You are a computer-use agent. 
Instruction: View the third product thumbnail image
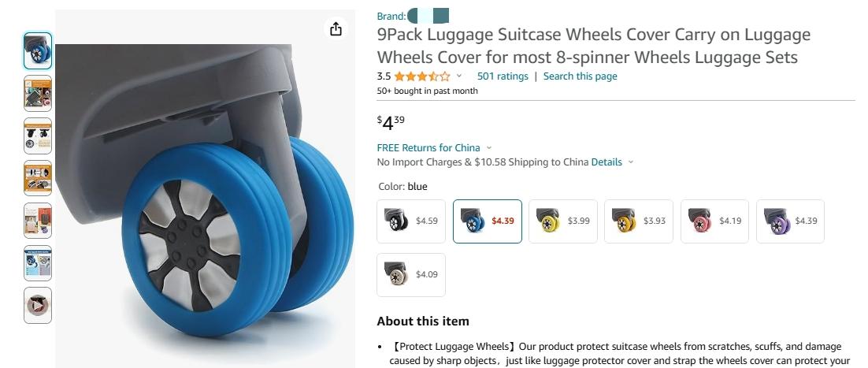pyautogui.click(x=38, y=136)
